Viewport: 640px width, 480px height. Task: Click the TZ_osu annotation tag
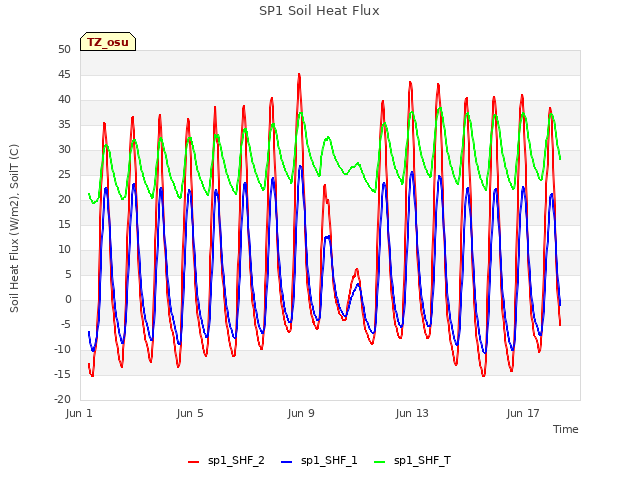108,42
